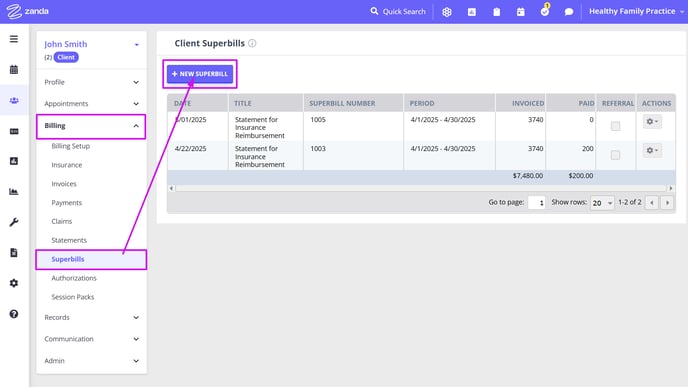Open the calendar icon in left sidebar

coord(14,69)
